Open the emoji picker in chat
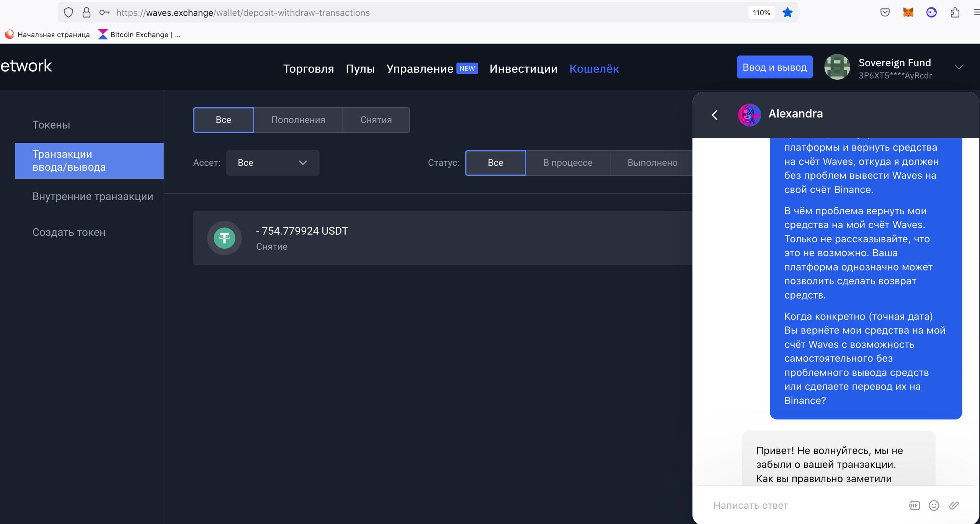The image size is (980, 524). 934,506
